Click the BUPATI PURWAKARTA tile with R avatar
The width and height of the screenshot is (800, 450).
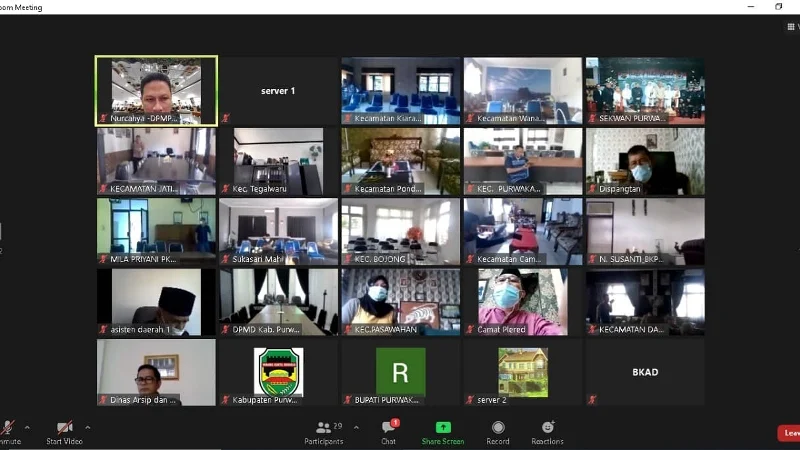400,373
